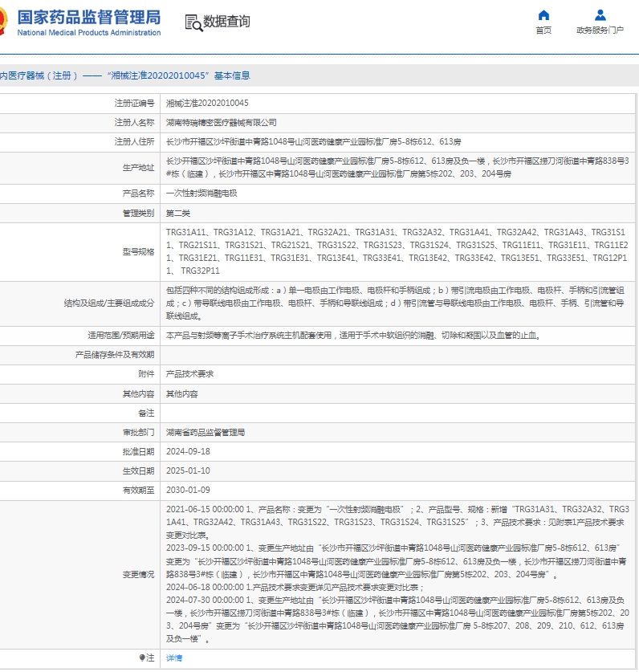Viewport: 639px width, 672px height.
Task: Select registration number value 湘械注准20202010045
Action: [207, 104]
